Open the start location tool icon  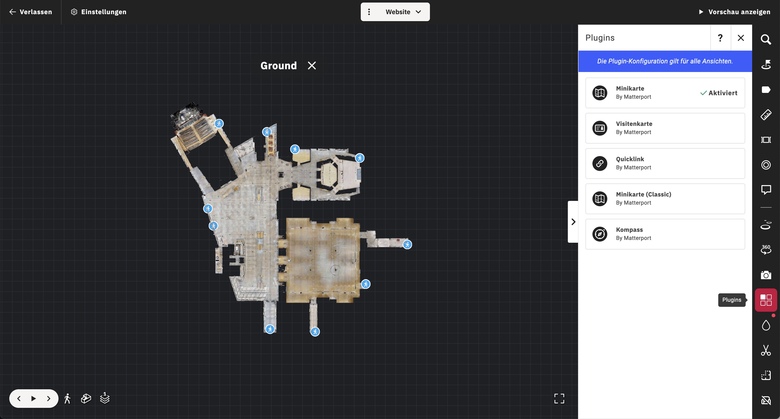click(766, 64)
